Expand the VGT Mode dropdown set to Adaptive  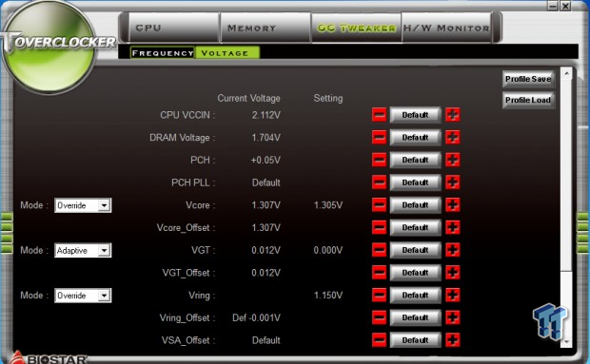tap(83, 251)
